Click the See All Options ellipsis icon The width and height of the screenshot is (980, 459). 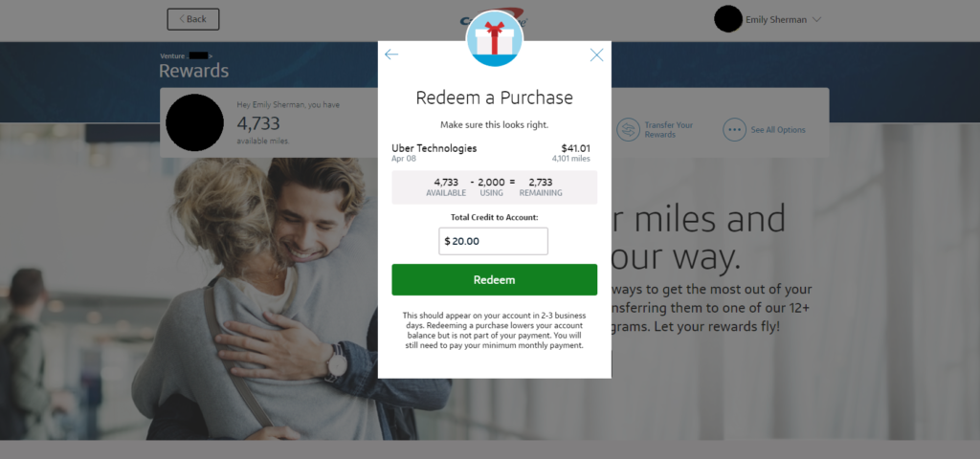click(734, 130)
